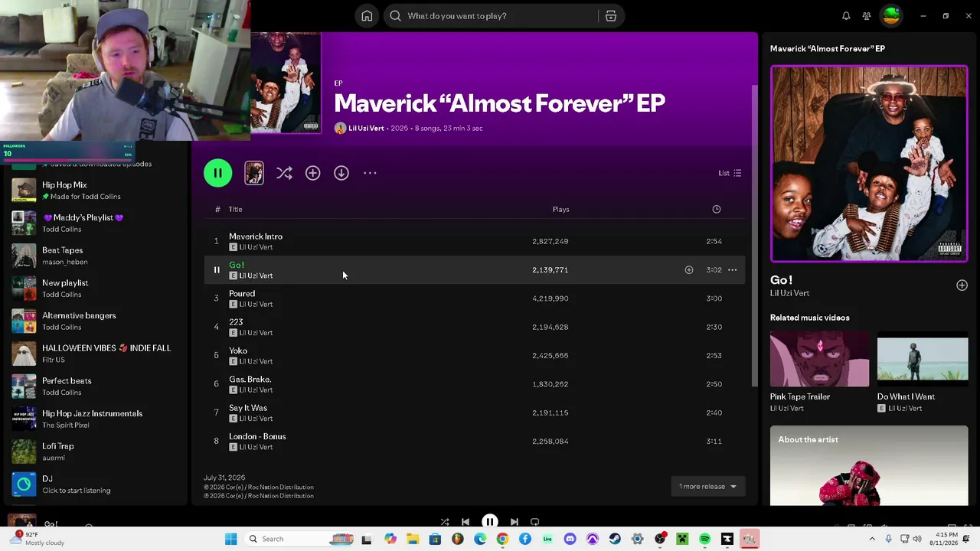Open the EP cover art in header
Screen dimensions: 980x551
(286, 83)
